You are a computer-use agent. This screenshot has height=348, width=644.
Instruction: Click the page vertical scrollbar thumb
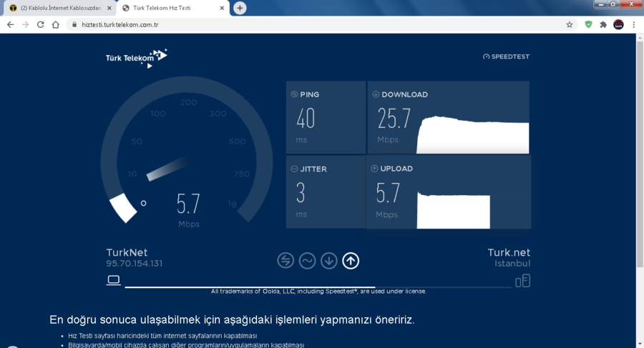(x=640, y=154)
